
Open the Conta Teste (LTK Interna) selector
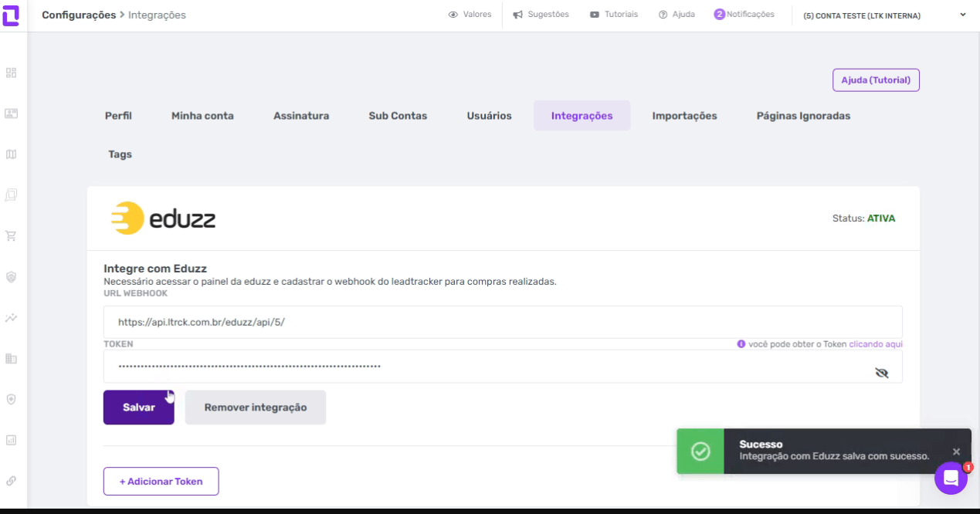click(862, 15)
